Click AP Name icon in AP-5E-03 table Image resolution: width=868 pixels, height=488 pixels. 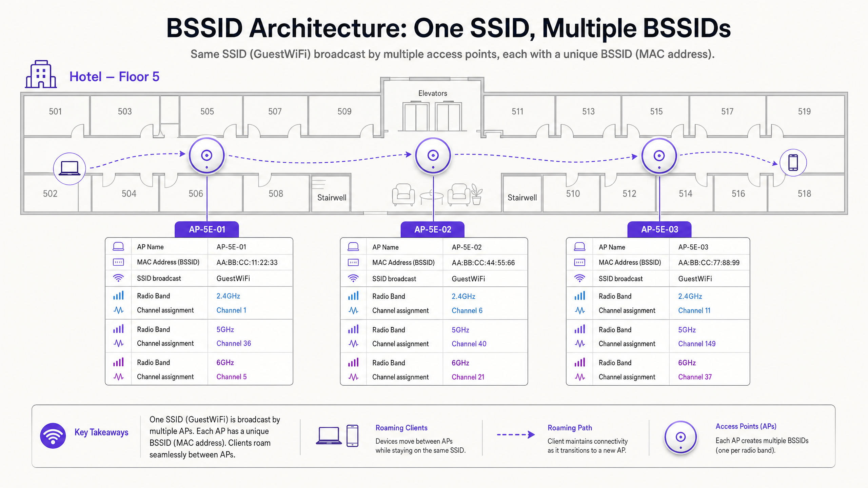580,247
